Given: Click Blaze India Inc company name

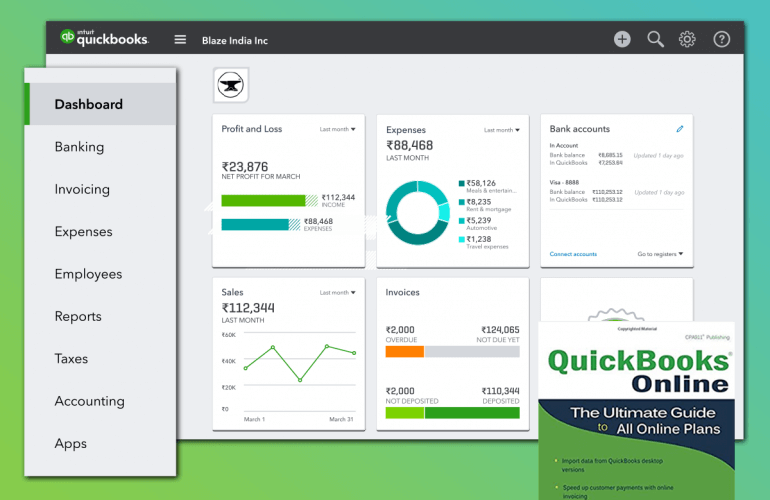Looking at the screenshot, I should coord(235,41).
